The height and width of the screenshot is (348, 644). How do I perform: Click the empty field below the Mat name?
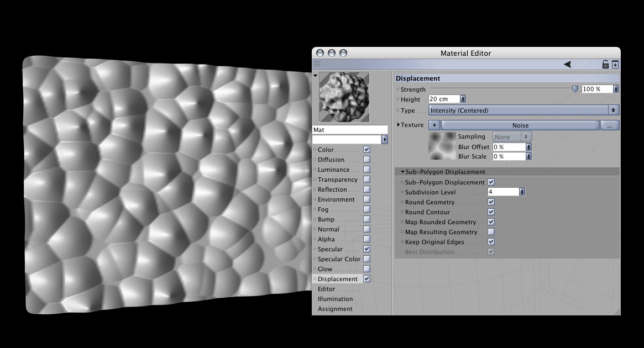(347, 140)
